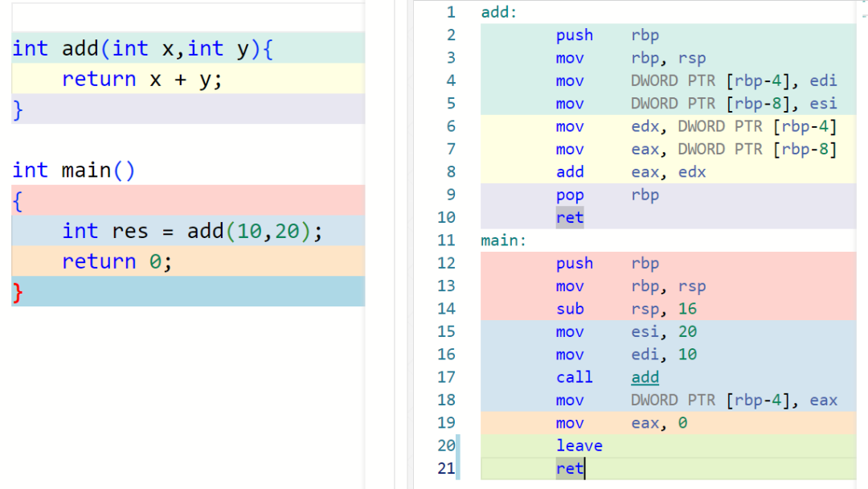This screenshot has height=489, width=868.
Task: Click the "ret" instruction on line 21
Action: (x=569, y=468)
